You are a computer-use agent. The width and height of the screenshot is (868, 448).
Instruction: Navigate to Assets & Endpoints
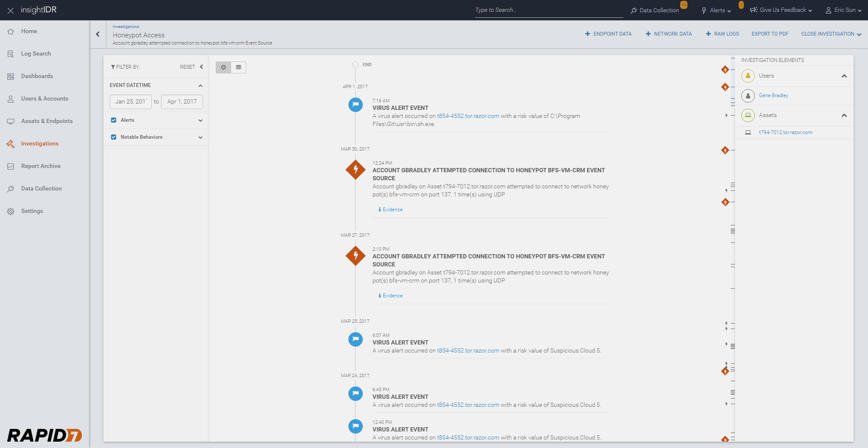click(x=47, y=121)
